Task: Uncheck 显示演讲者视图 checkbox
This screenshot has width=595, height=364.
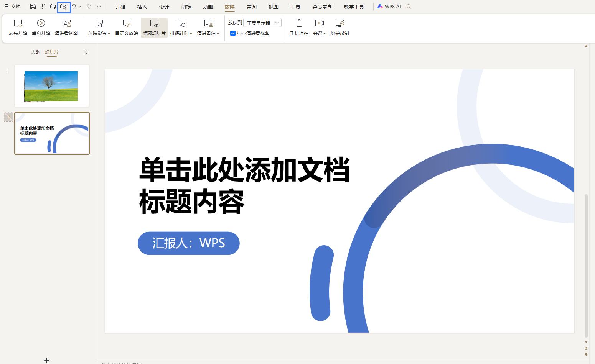Action: (233, 33)
